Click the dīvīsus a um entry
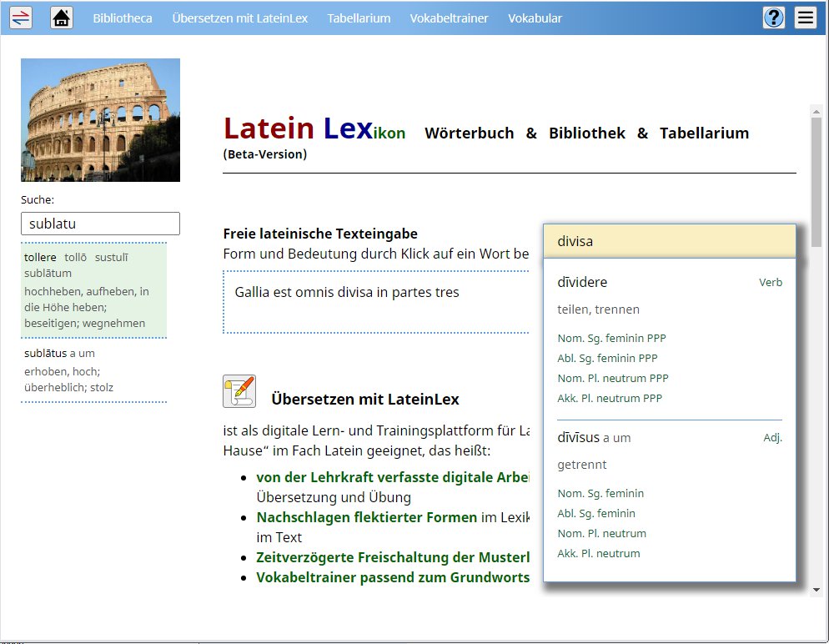The width and height of the screenshot is (829, 644). [x=594, y=438]
